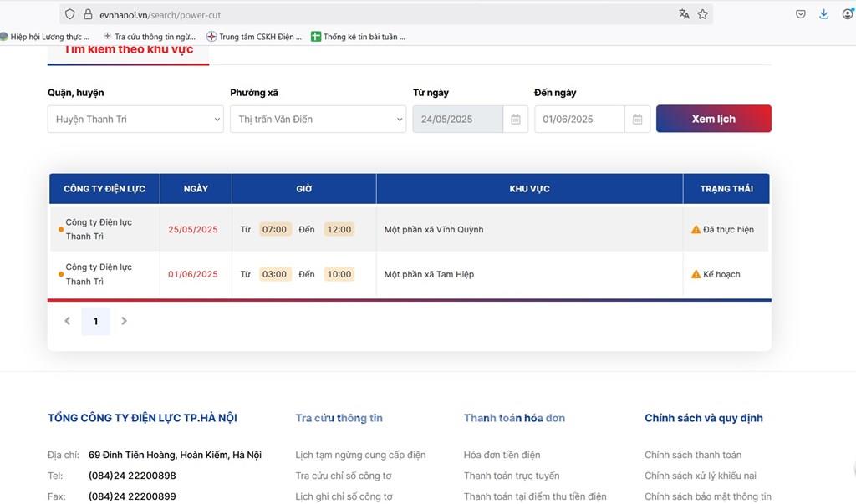Click page number 1 in pagination
This screenshot has height=504, width=856.
pyautogui.click(x=95, y=321)
